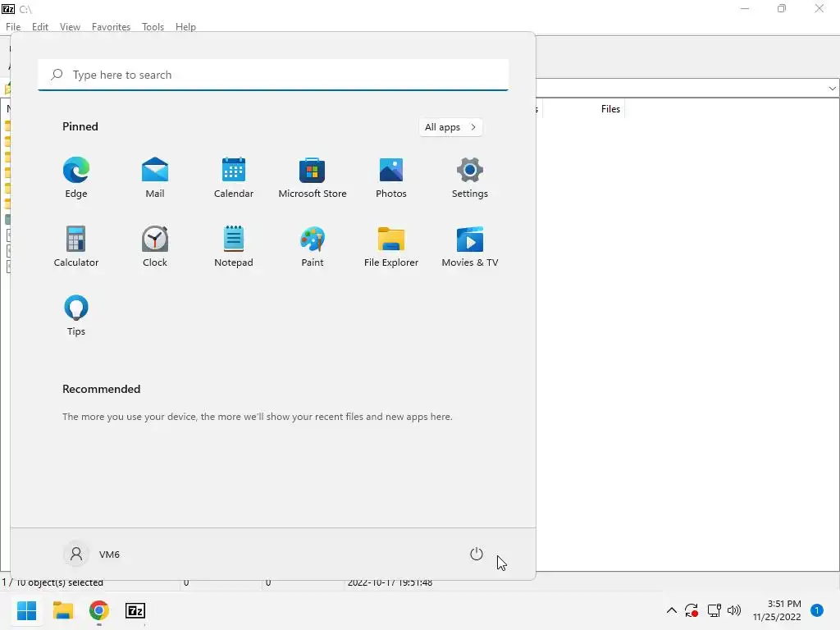Click the Windows Start button on taskbar
Image resolution: width=840 pixels, height=630 pixels.
pos(27,610)
